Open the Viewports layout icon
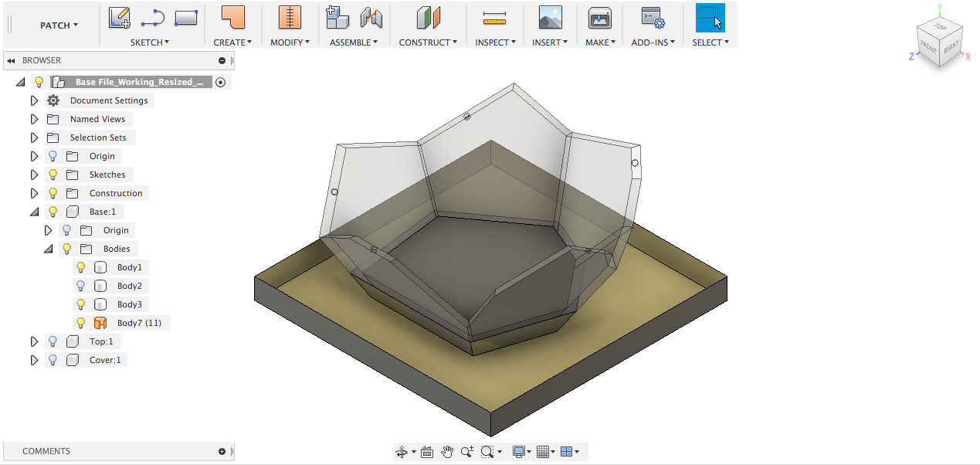The width and height of the screenshot is (980, 465). [567, 452]
